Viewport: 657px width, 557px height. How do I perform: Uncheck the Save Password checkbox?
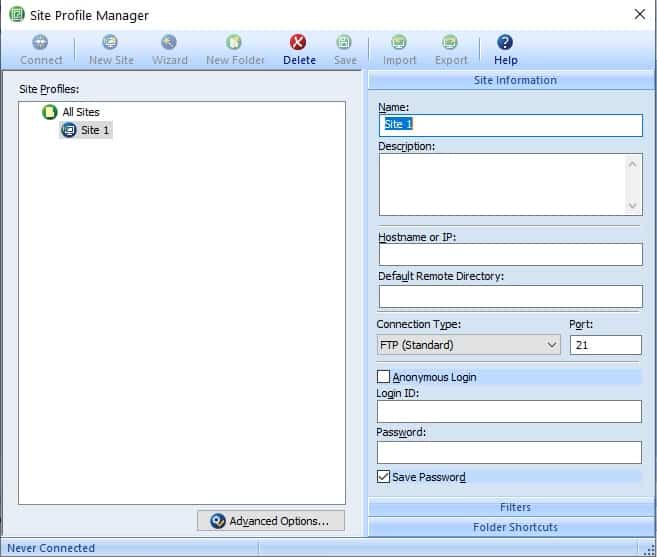(x=383, y=477)
